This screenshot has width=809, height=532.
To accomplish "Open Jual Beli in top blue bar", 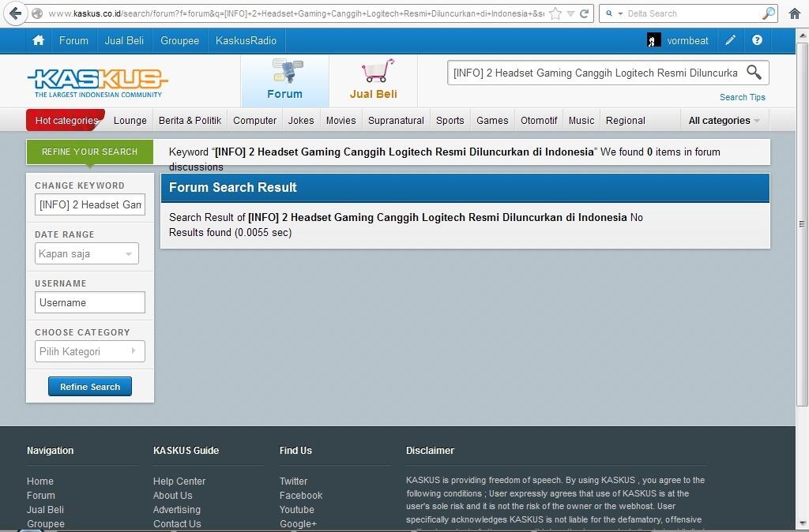I will coord(124,40).
